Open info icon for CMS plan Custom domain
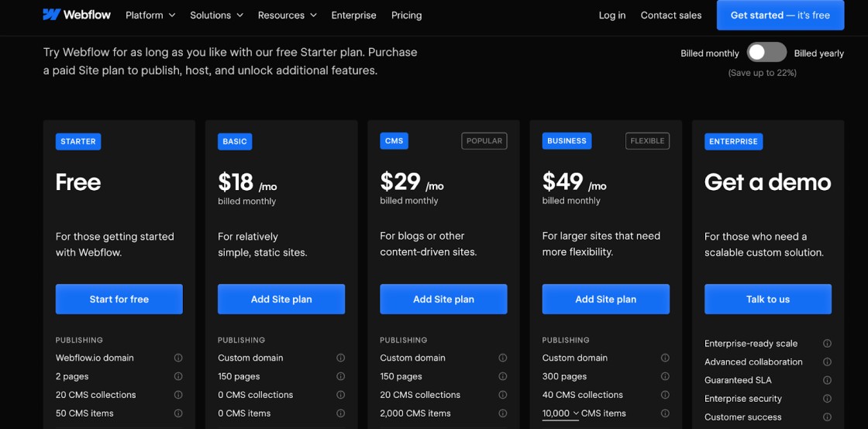Viewport: 868px width, 429px height. tap(503, 358)
